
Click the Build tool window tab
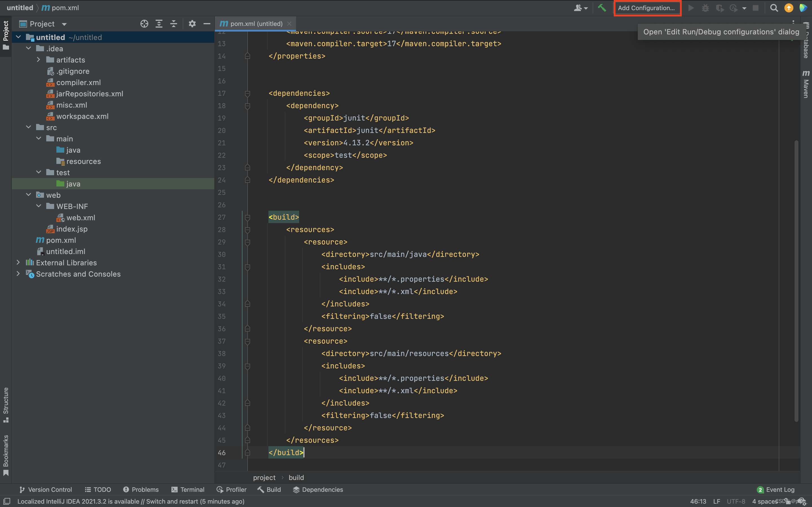269,490
